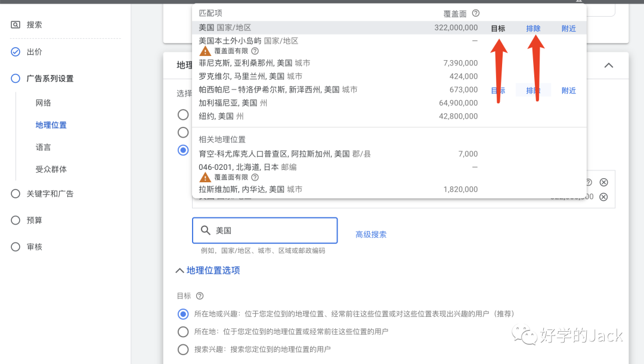The image size is (644, 364).
Task: Remove the upper selected location with X icon
Action: (603, 182)
